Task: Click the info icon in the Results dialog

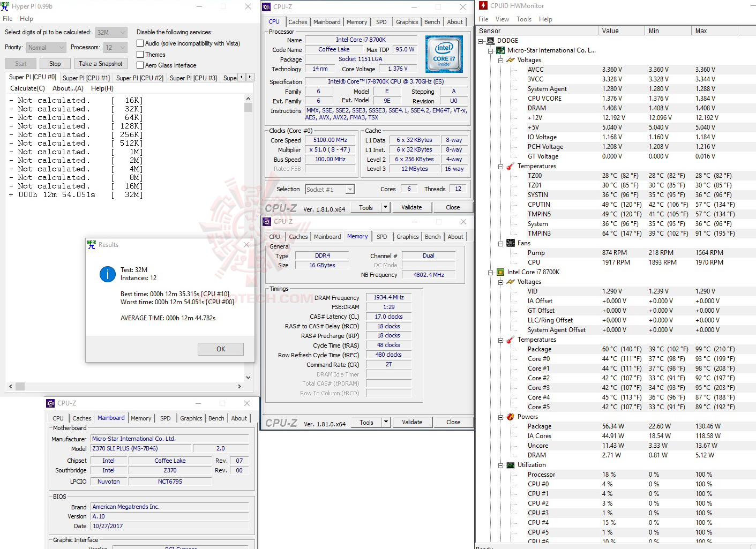Action: (x=108, y=274)
